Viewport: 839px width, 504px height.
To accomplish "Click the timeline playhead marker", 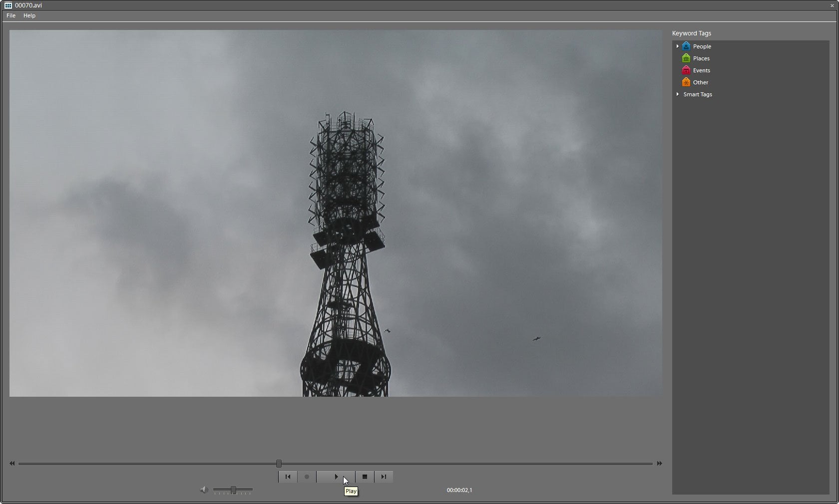I will pyautogui.click(x=279, y=464).
